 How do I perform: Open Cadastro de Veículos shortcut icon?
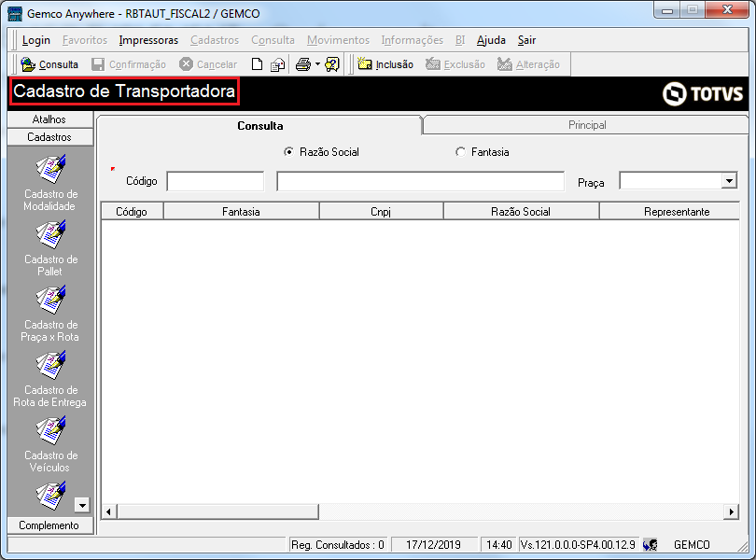point(50,430)
